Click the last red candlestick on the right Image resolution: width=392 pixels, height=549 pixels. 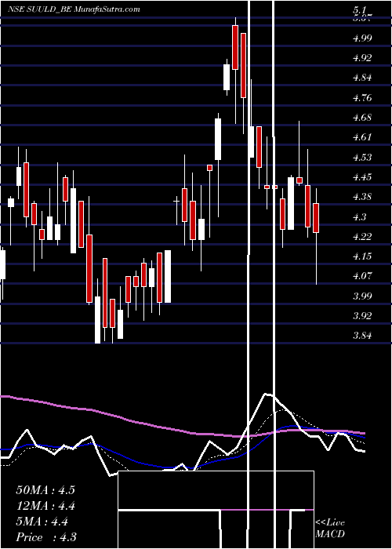tap(316, 217)
